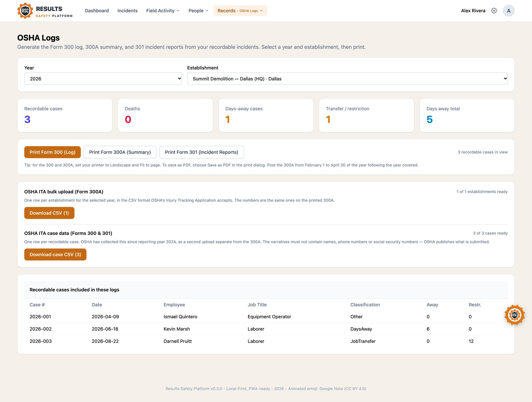This screenshot has height=402, width=532.
Task: Click the '3 recordable cases in view' text
Action: point(482,152)
